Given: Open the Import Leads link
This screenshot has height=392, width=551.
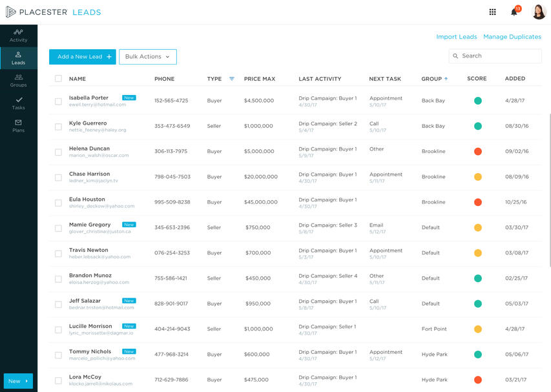Looking at the screenshot, I should (x=456, y=37).
